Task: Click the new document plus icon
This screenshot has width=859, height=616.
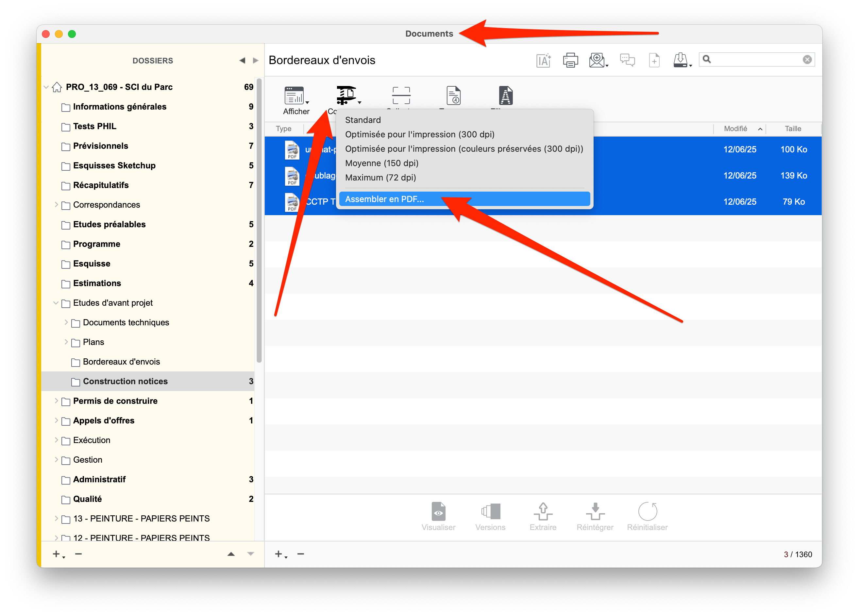Action: tap(654, 60)
